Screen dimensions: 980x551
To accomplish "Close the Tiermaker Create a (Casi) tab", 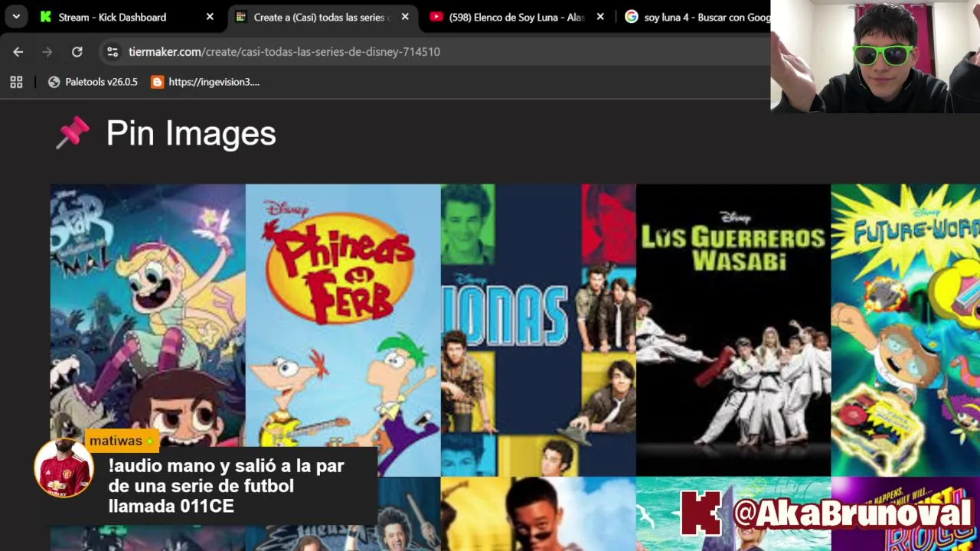I will (405, 17).
